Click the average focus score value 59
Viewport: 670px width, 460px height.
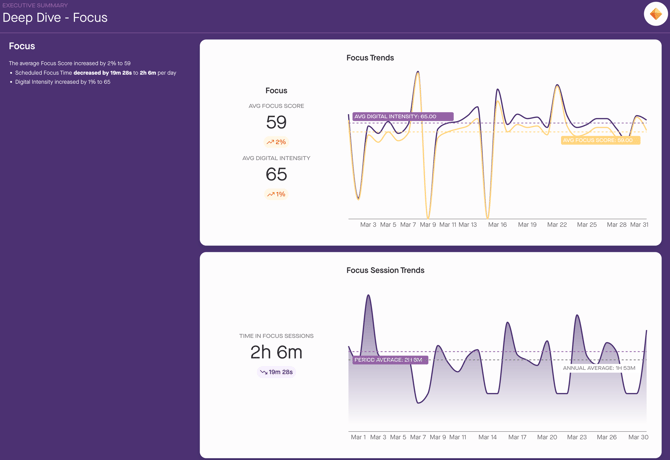[x=276, y=122]
